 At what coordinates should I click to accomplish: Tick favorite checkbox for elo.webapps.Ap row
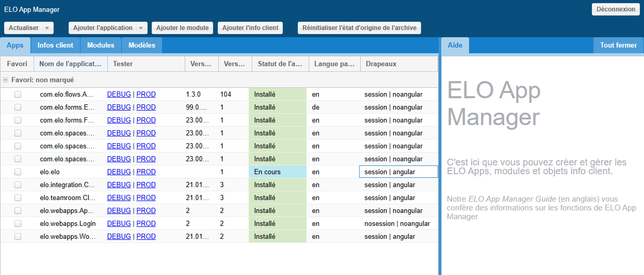18,211
